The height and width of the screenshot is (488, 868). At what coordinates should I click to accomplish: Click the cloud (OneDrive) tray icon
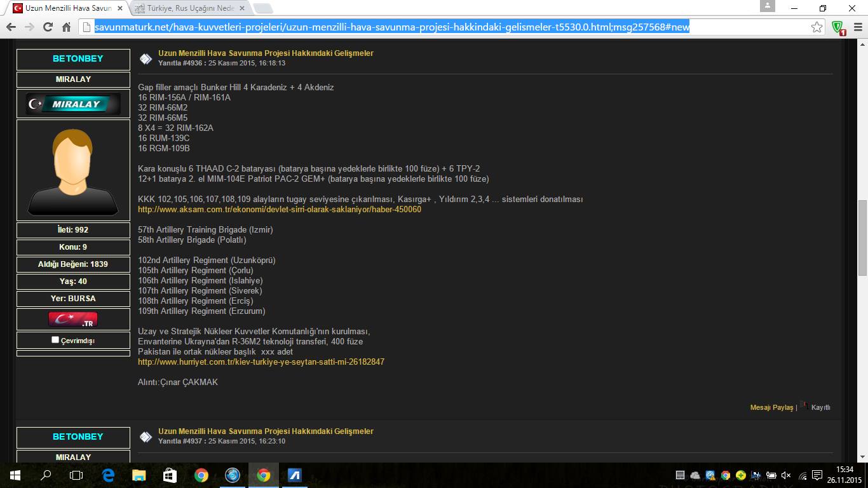pyautogui.click(x=695, y=475)
